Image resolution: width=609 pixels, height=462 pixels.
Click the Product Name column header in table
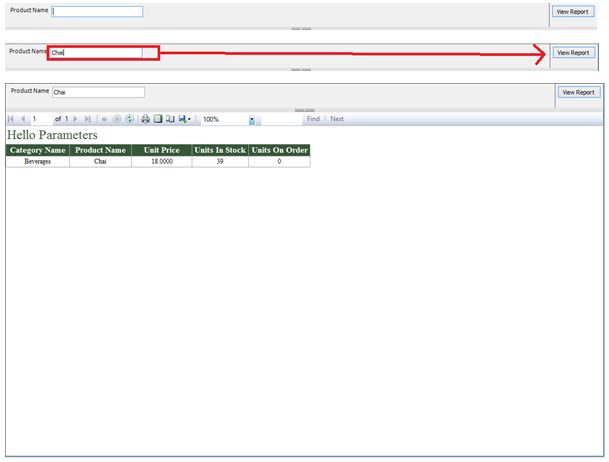click(100, 150)
